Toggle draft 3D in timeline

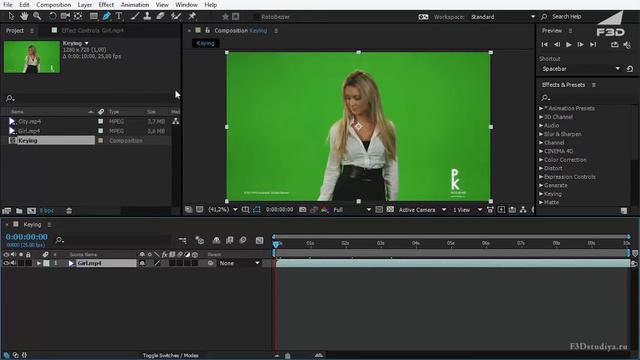(200, 240)
